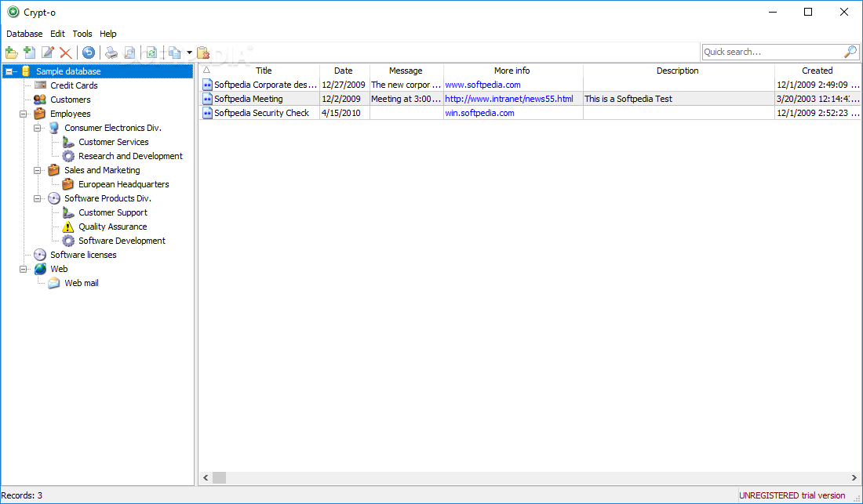This screenshot has height=504, width=863.
Task: Open the Database menu
Action: click(x=24, y=34)
